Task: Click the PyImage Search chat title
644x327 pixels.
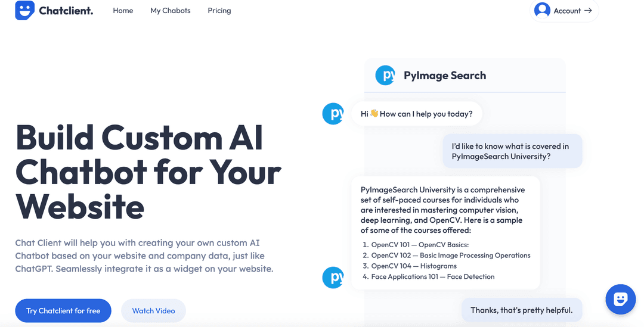Action: click(x=445, y=76)
